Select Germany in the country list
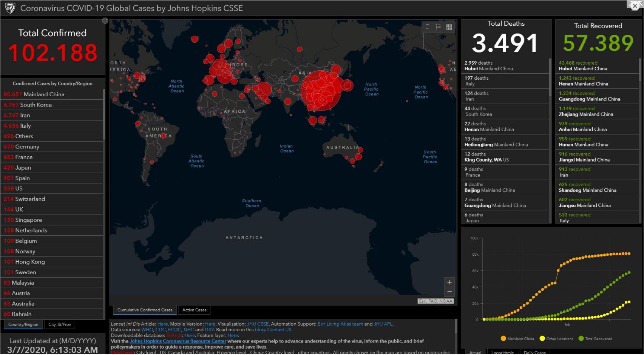Viewport: 644px width, 355px height. [52, 147]
